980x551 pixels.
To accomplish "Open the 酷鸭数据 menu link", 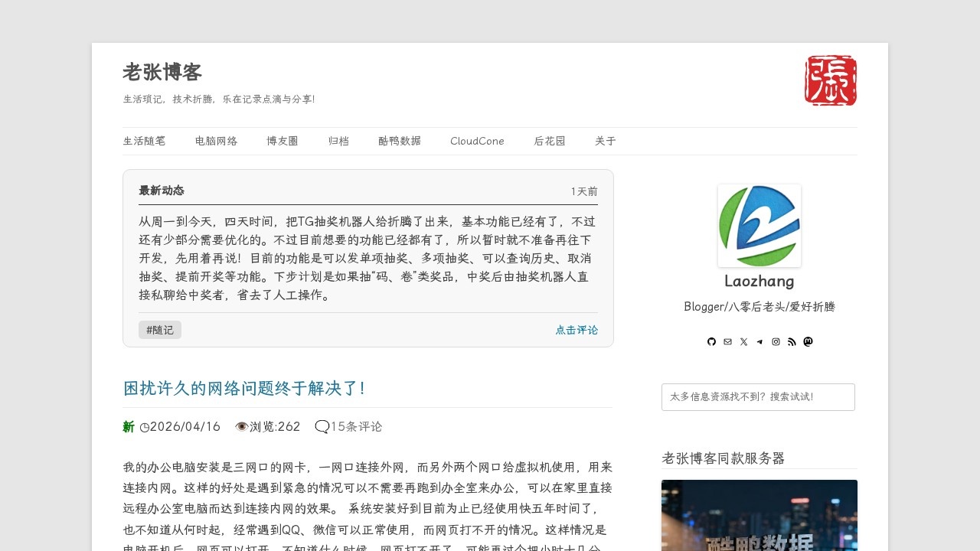I will 400,141.
